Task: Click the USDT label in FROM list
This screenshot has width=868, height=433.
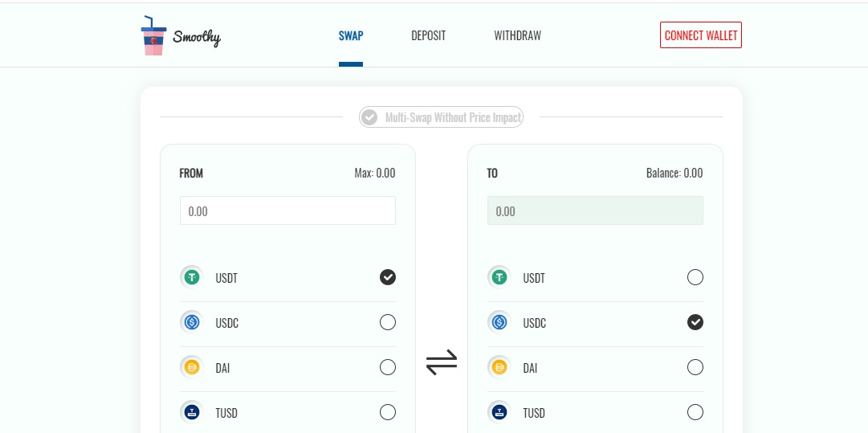Action: tap(226, 278)
